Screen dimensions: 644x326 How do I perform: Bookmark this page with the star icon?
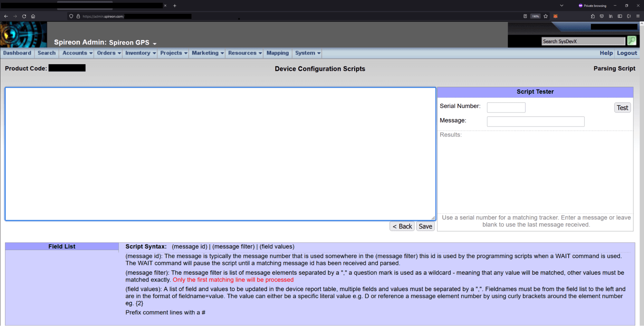(546, 16)
